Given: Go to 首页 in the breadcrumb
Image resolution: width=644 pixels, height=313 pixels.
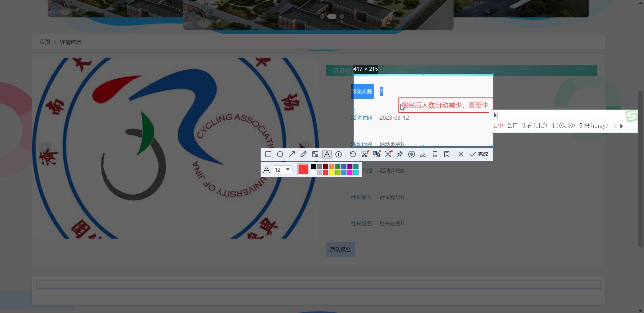Looking at the screenshot, I should (45, 42).
